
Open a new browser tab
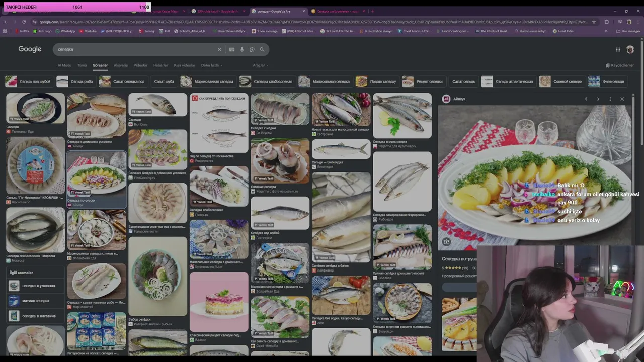tap(373, 11)
